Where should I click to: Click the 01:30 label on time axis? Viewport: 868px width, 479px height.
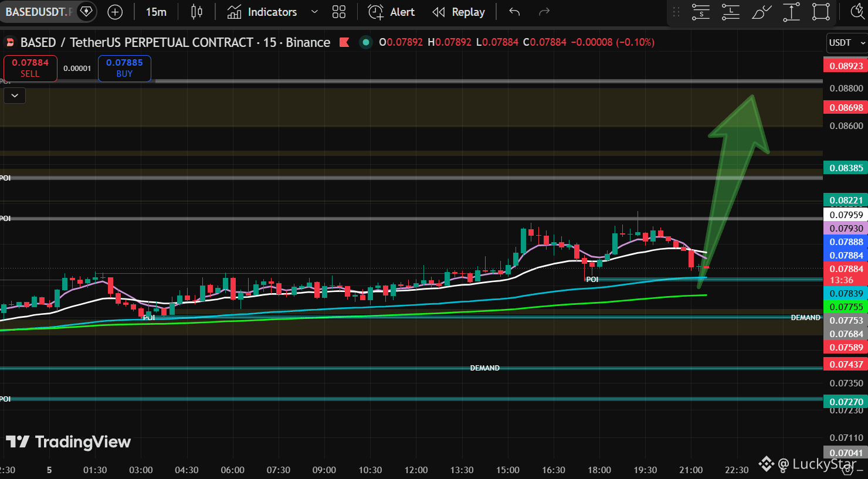point(95,470)
